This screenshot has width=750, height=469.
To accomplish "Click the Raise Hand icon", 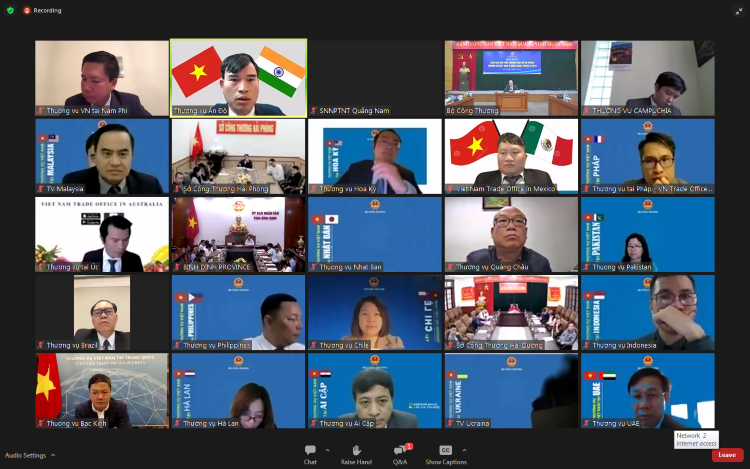I will [356, 452].
